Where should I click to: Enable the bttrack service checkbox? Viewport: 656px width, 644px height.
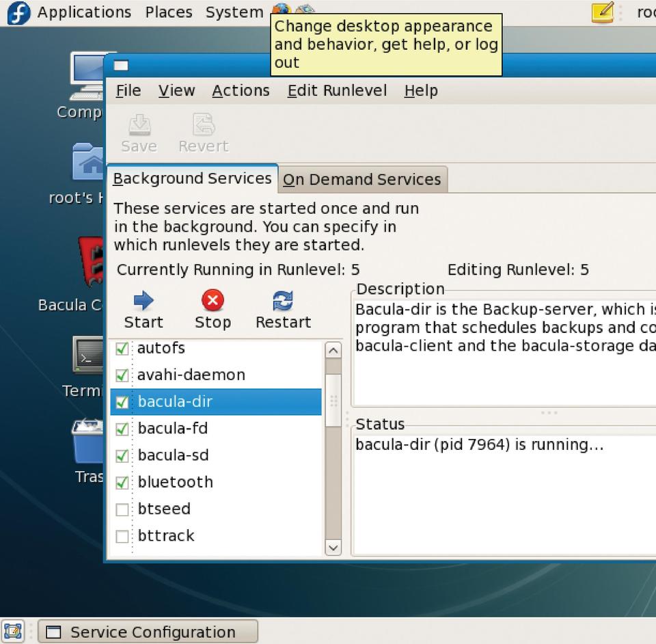point(122,536)
